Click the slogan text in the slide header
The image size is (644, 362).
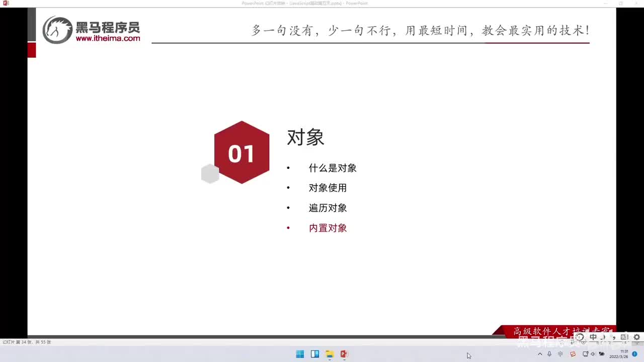click(420, 31)
